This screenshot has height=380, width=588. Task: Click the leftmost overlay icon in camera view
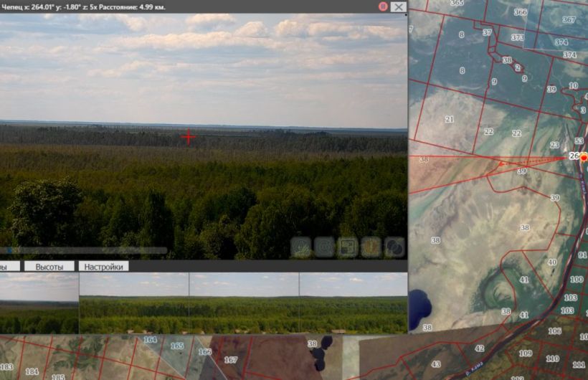pyautogui.click(x=300, y=247)
